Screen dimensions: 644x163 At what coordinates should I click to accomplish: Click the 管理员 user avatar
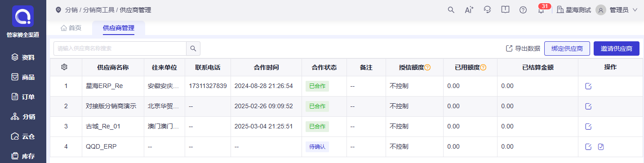(601, 10)
